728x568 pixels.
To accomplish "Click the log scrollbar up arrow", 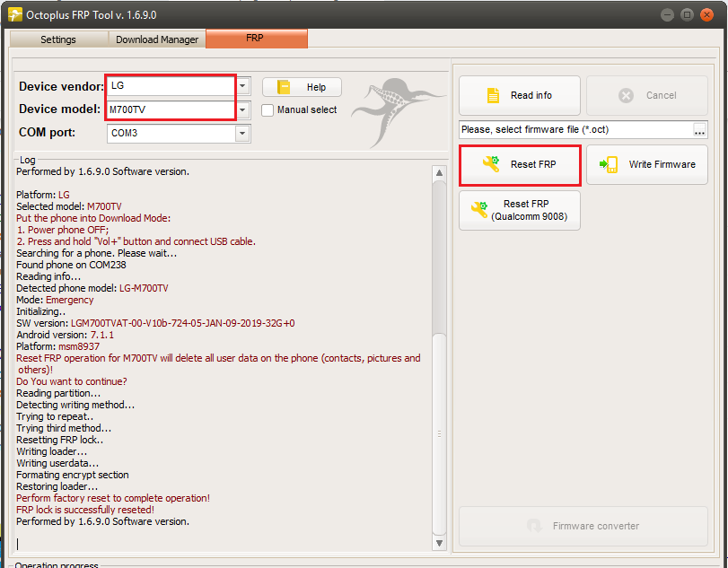I will (x=439, y=173).
